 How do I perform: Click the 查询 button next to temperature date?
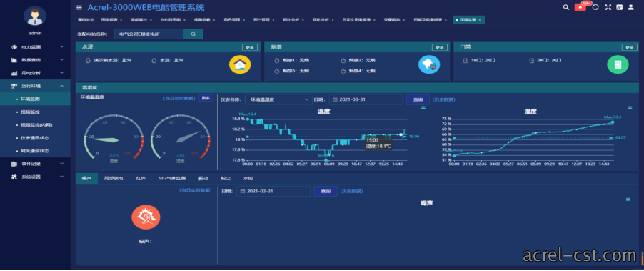tap(418, 99)
